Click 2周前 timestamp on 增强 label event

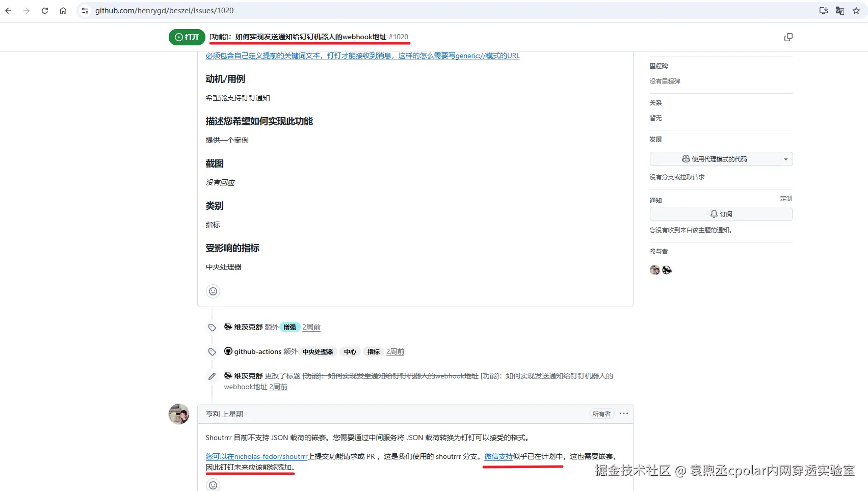(x=311, y=328)
